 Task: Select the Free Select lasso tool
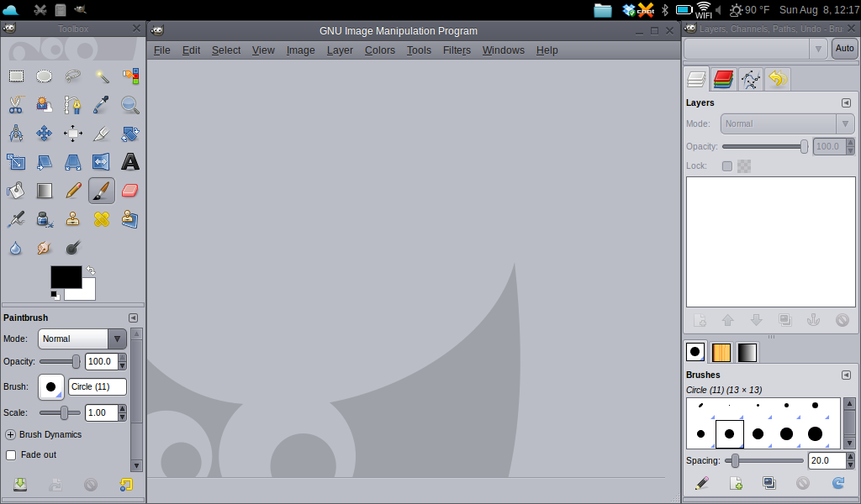click(x=72, y=76)
